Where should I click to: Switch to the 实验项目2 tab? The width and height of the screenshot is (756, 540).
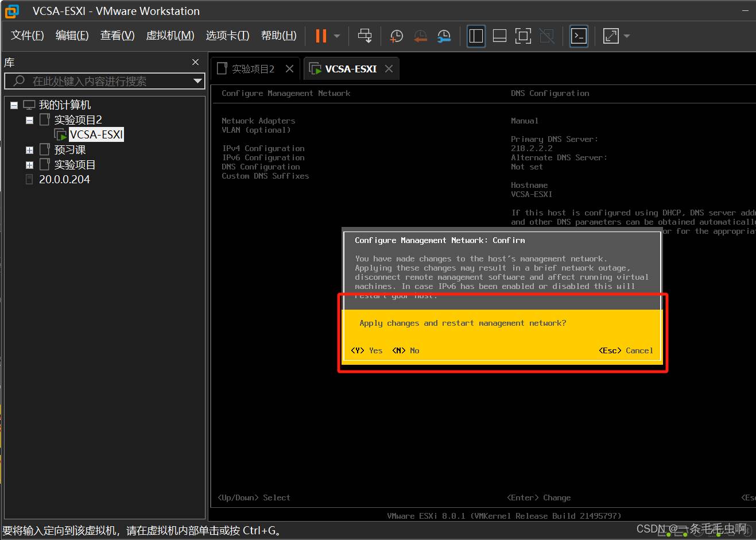coord(253,69)
